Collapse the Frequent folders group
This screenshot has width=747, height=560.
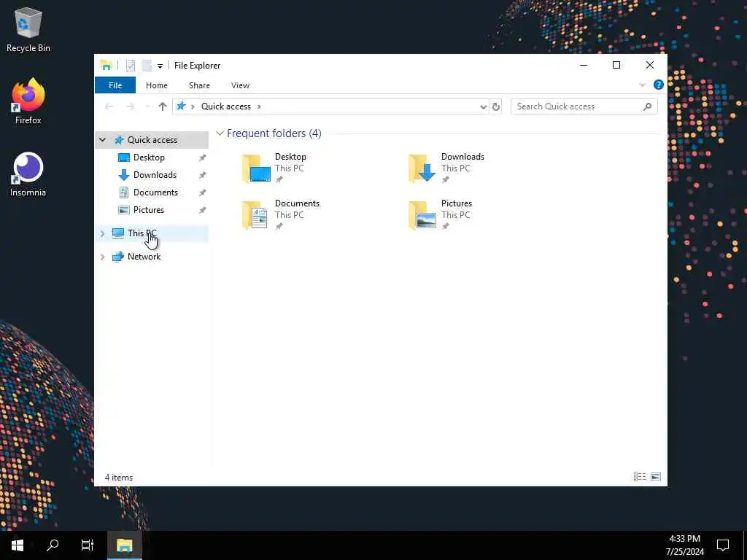coord(220,133)
